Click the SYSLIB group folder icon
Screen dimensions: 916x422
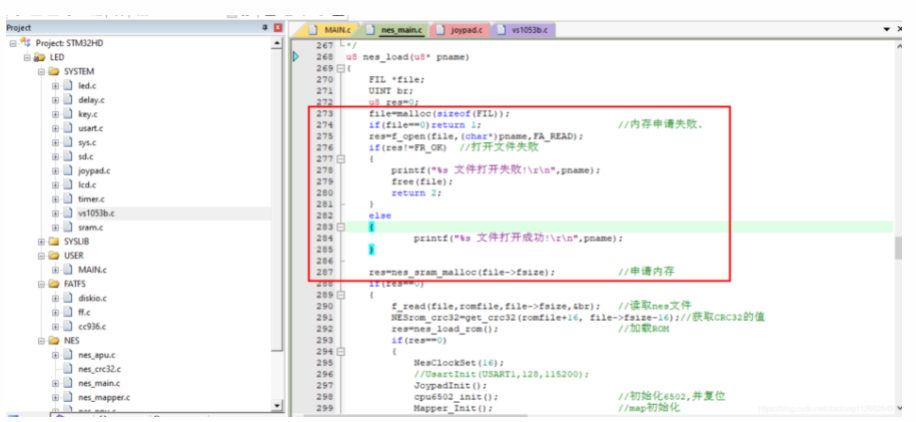click(x=54, y=241)
